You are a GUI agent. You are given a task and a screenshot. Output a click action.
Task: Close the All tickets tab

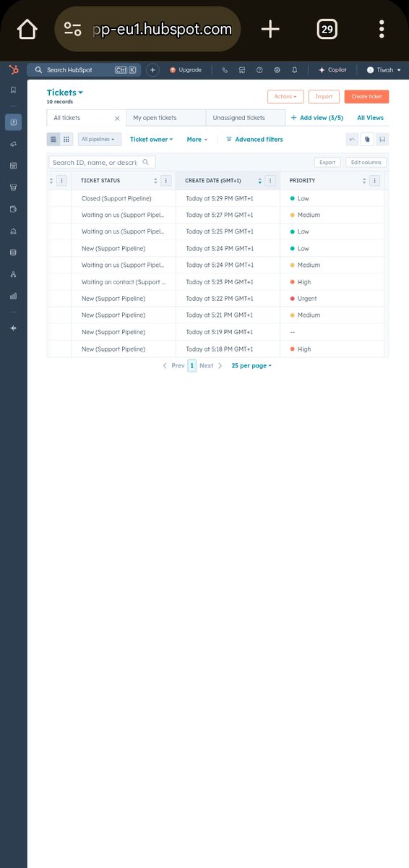[117, 118]
